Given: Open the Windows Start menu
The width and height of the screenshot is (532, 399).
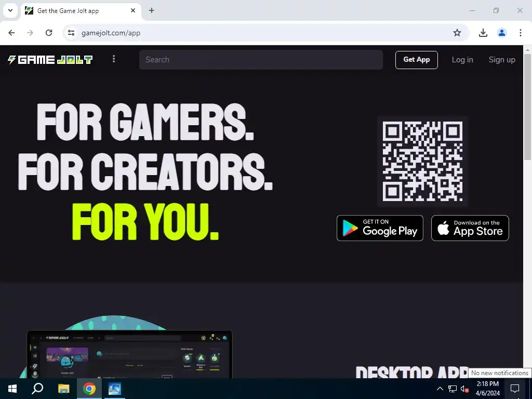Looking at the screenshot, I should [12, 389].
